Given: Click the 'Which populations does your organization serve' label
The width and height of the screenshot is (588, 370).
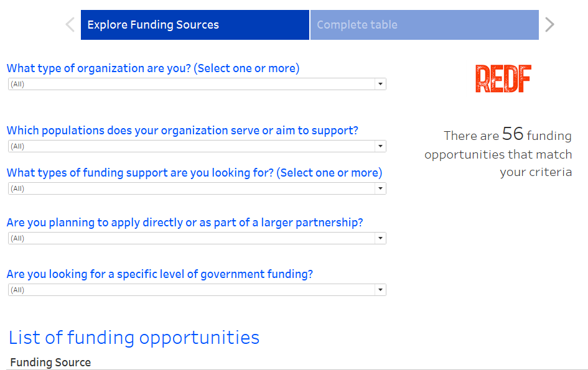Looking at the screenshot, I should (x=182, y=131).
